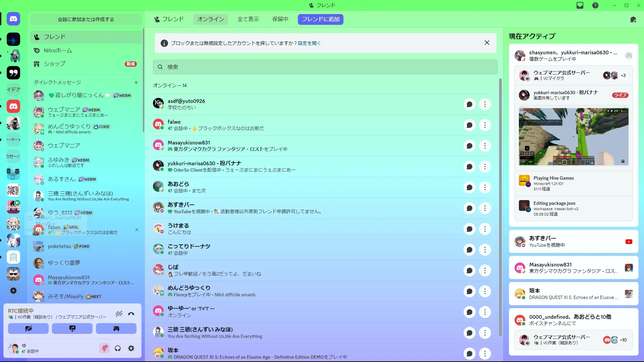Create a DM with plus icon

click(x=136, y=82)
